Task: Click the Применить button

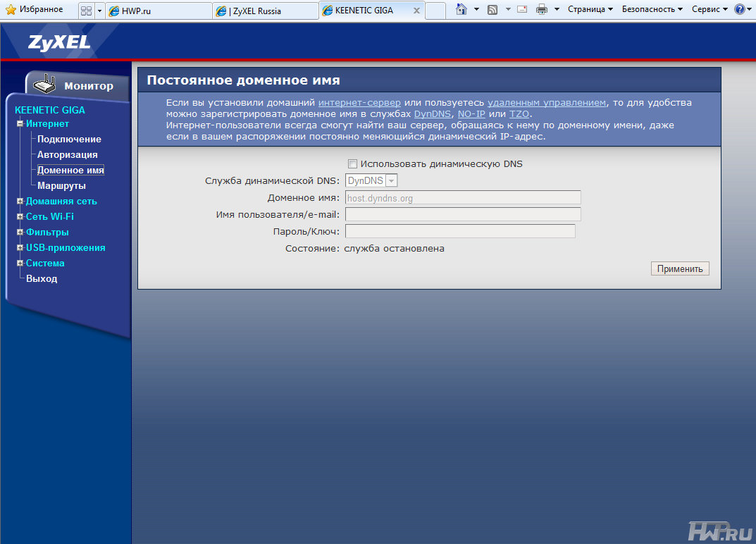Action: [x=680, y=268]
